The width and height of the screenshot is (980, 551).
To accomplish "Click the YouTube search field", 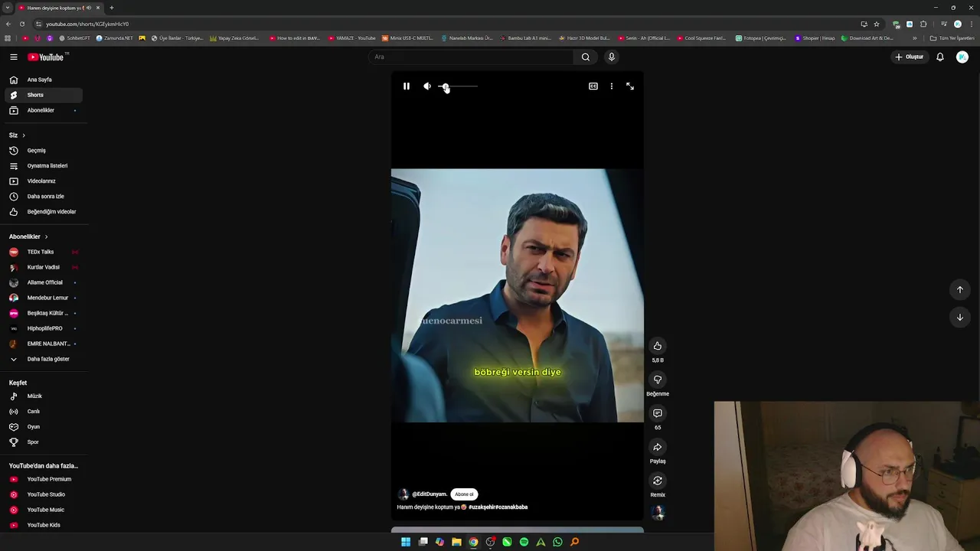I will click(x=471, y=57).
